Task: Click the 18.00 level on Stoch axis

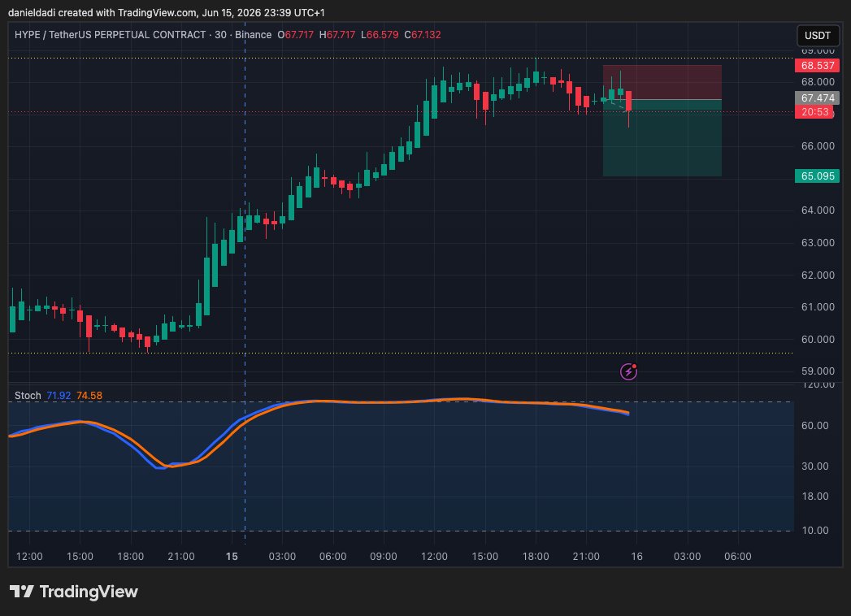Action: (x=814, y=496)
